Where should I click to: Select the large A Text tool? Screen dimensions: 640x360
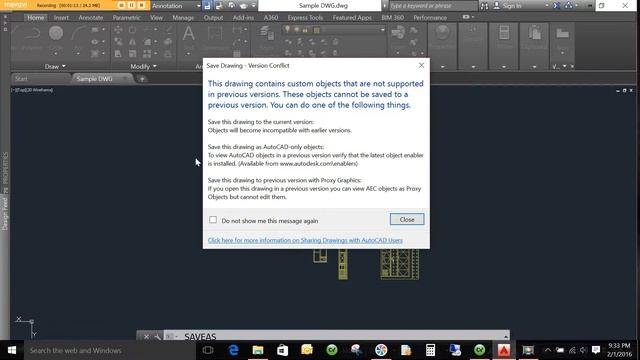[x=188, y=34]
